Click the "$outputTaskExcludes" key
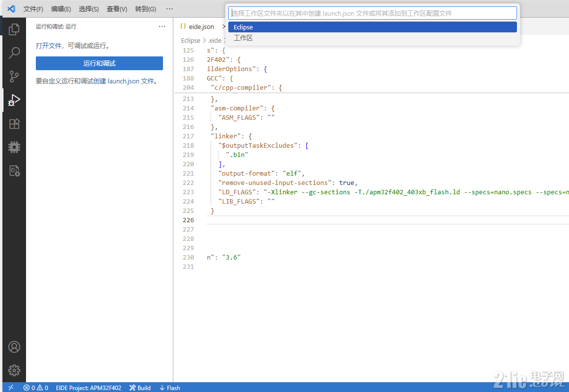Viewport: 569px width, 392px height. 258,145
